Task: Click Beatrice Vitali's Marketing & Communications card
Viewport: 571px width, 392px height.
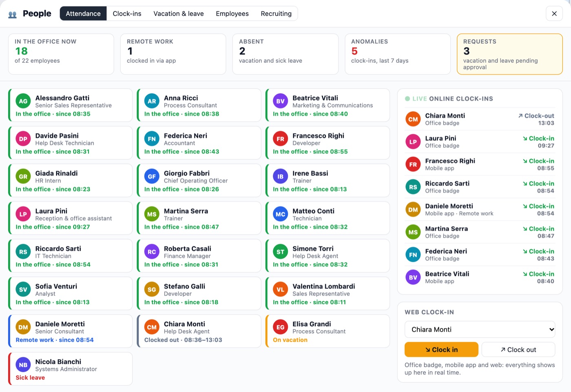Action: tap(328, 105)
